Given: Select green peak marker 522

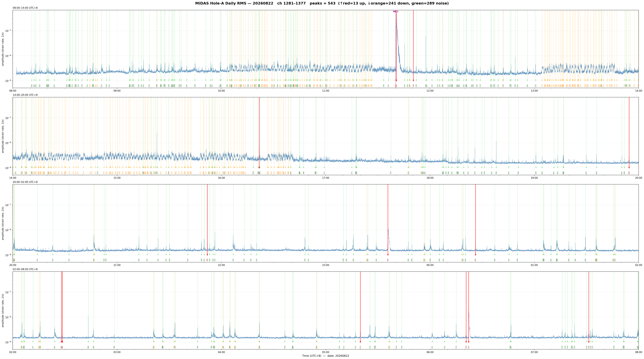Looking at the screenshot, I should click(445, 342).
